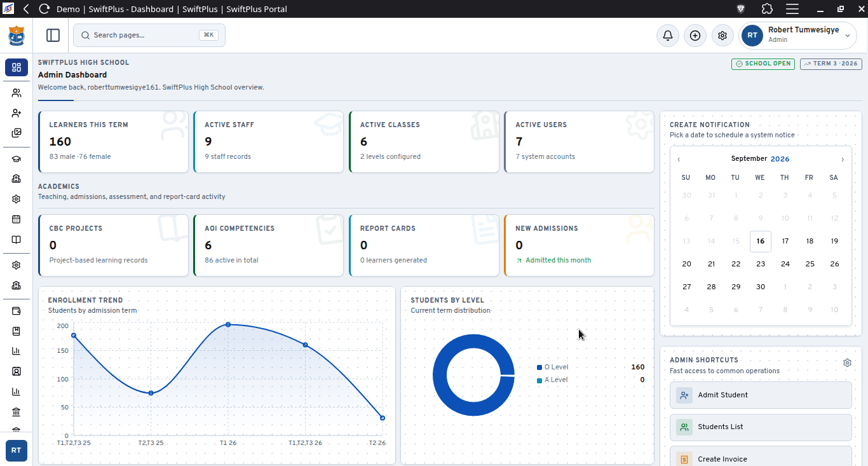Open the calendar icon in sidebar

(17, 219)
